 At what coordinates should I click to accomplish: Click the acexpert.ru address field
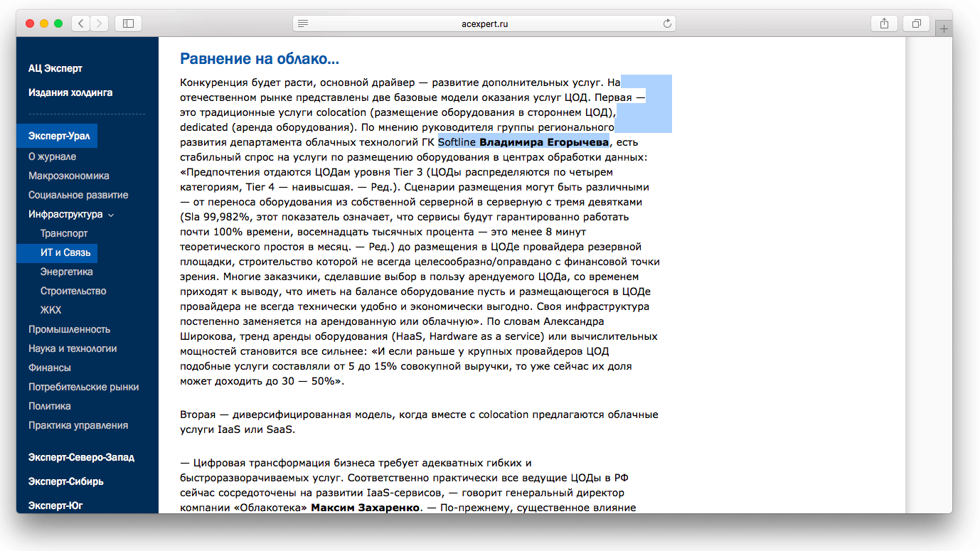click(x=484, y=23)
